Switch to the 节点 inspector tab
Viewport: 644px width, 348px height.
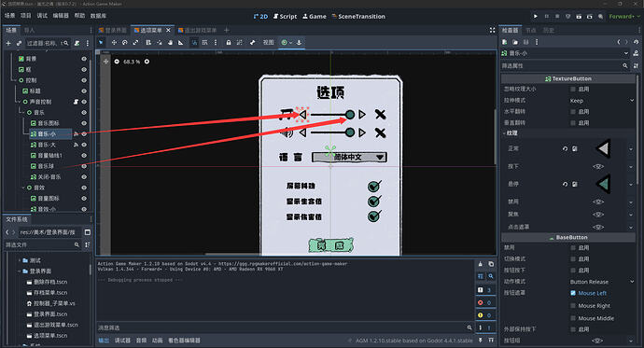(531, 31)
